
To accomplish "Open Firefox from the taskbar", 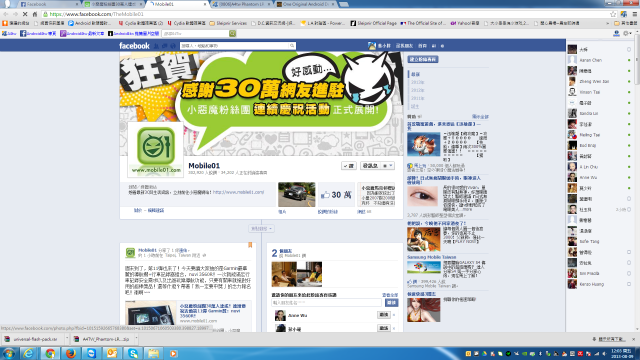I will (x=71, y=353).
